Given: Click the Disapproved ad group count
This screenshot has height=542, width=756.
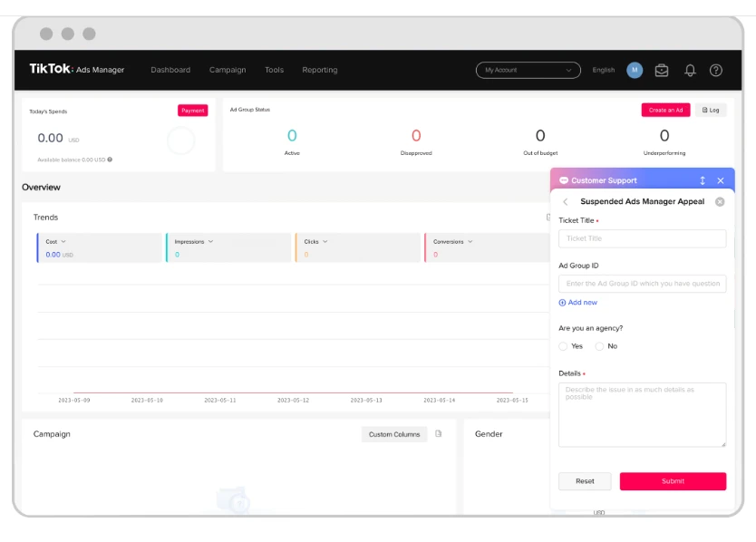Looking at the screenshot, I should pyautogui.click(x=416, y=136).
